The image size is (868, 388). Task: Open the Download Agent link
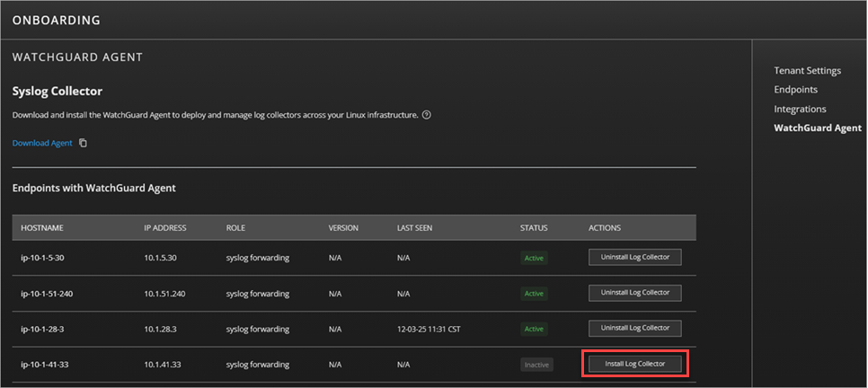point(42,143)
